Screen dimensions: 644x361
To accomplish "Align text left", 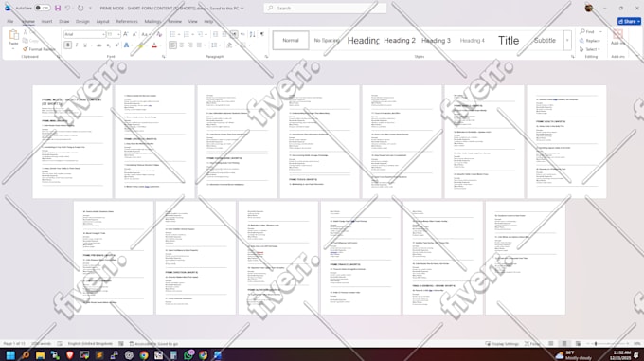I will click(x=173, y=45).
